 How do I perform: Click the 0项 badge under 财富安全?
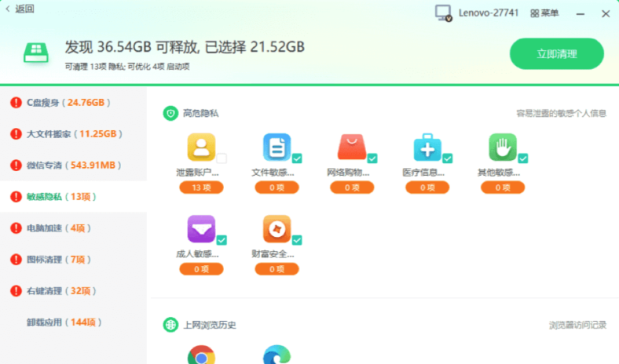[277, 269]
